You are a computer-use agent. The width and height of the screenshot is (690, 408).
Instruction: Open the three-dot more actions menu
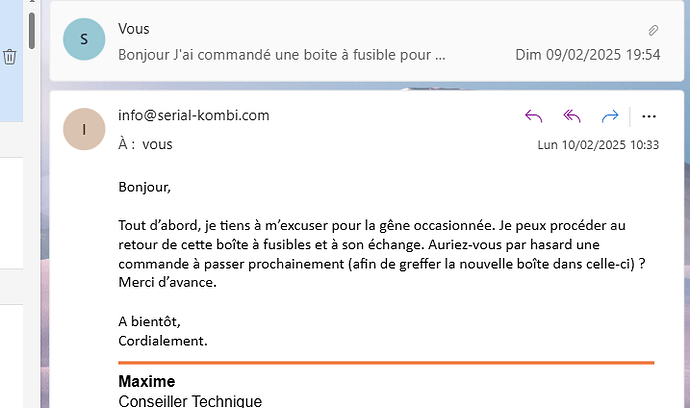pos(649,117)
